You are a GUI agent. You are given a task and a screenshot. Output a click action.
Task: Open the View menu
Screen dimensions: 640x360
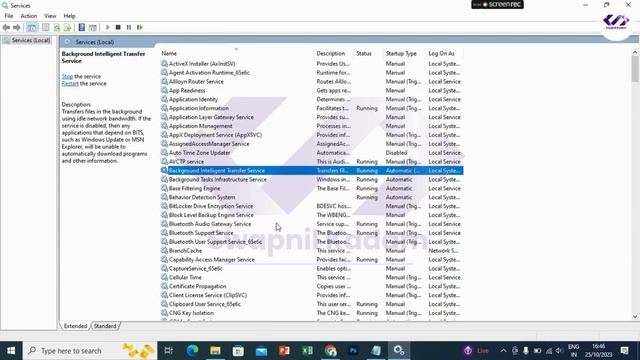pyautogui.click(x=50, y=16)
